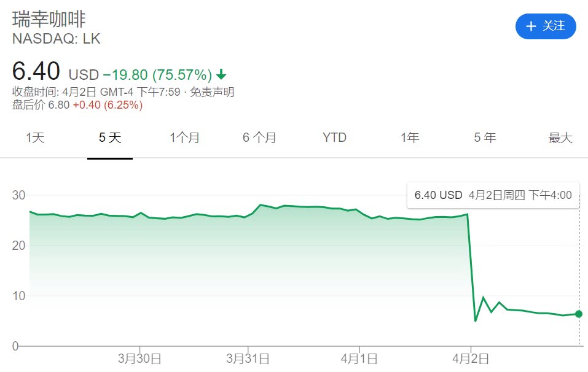
Task: Click the 6.40 USD price tooltip
Action: tap(493, 195)
